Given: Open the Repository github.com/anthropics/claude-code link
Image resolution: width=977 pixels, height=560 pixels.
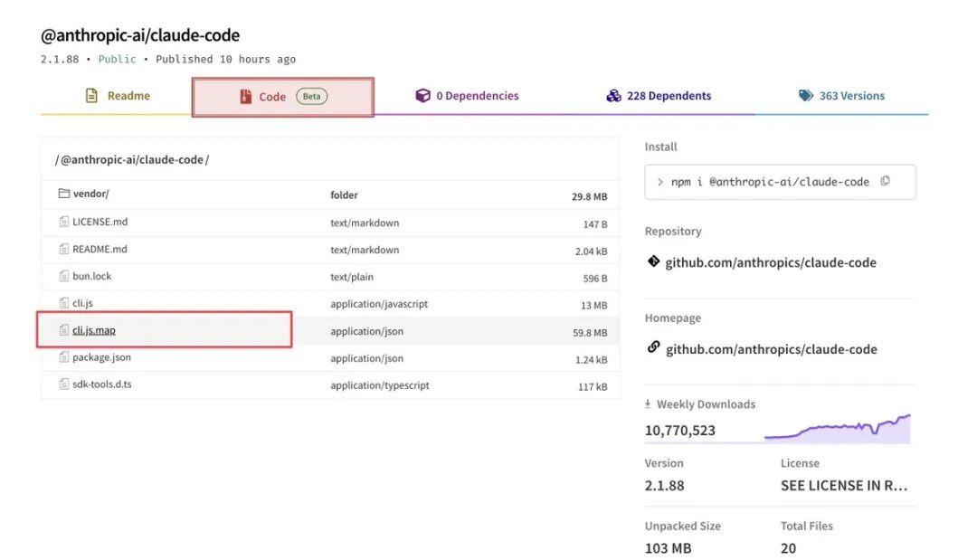Looking at the screenshot, I should [x=771, y=263].
